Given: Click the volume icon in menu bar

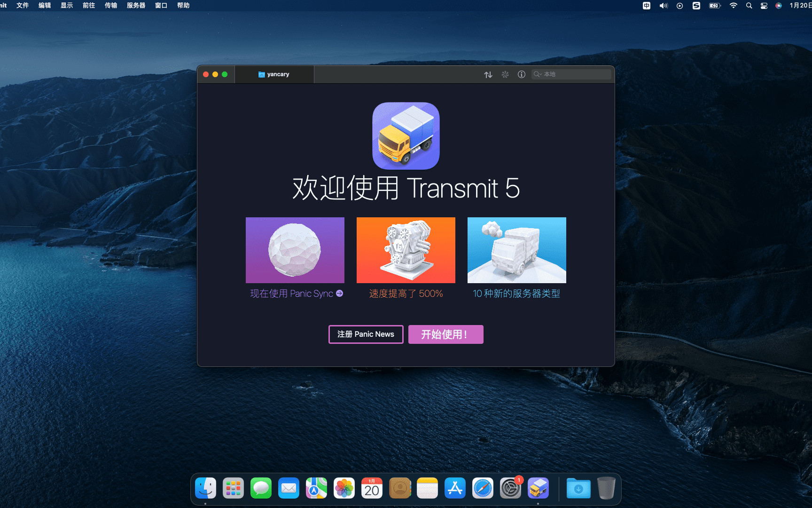Looking at the screenshot, I should pyautogui.click(x=664, y=6).
